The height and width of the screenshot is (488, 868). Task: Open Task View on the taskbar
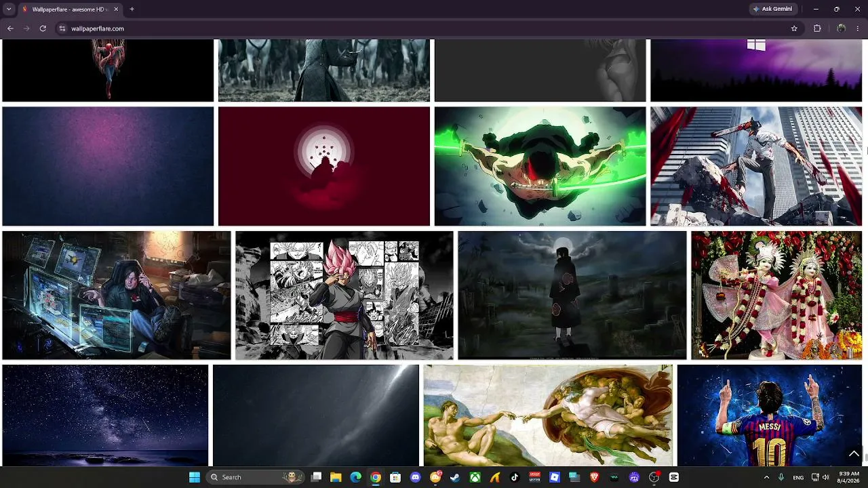pos(317,477)
